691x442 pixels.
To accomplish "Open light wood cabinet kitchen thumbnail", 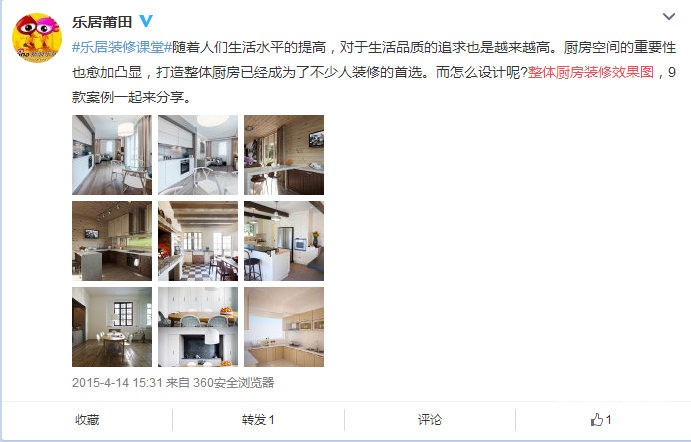I will (284, 327).
